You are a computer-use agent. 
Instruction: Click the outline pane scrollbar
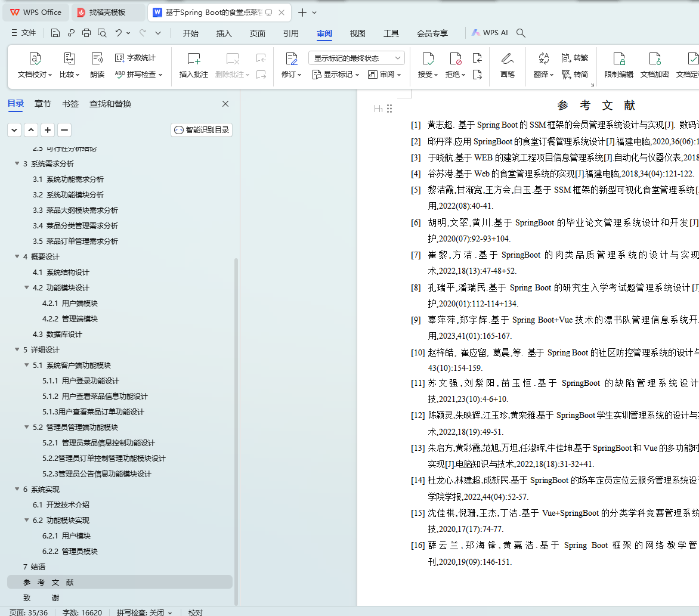[x=236, y=432]
